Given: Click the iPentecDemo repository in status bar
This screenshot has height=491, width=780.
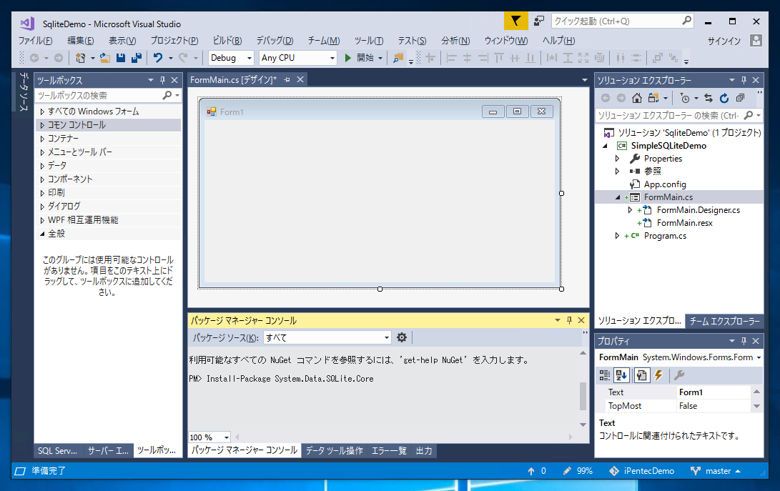Looking at the screenshot, I should point(642,471).
